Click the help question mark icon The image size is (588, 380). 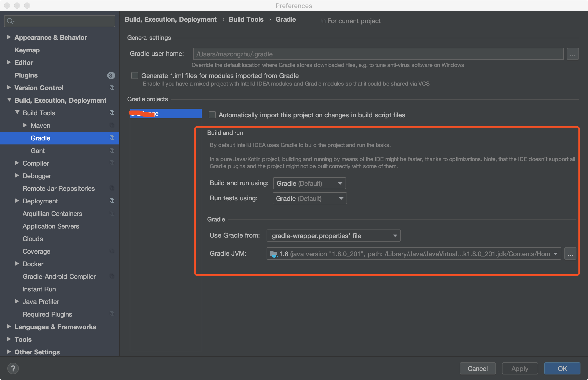click(13, 368)
